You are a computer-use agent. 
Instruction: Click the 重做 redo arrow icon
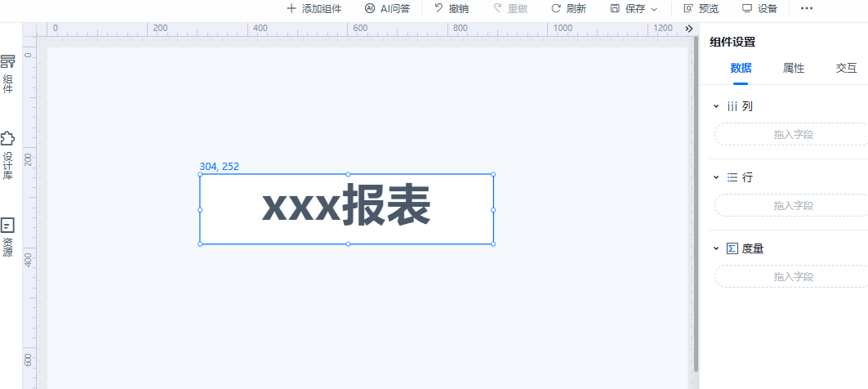497,8
